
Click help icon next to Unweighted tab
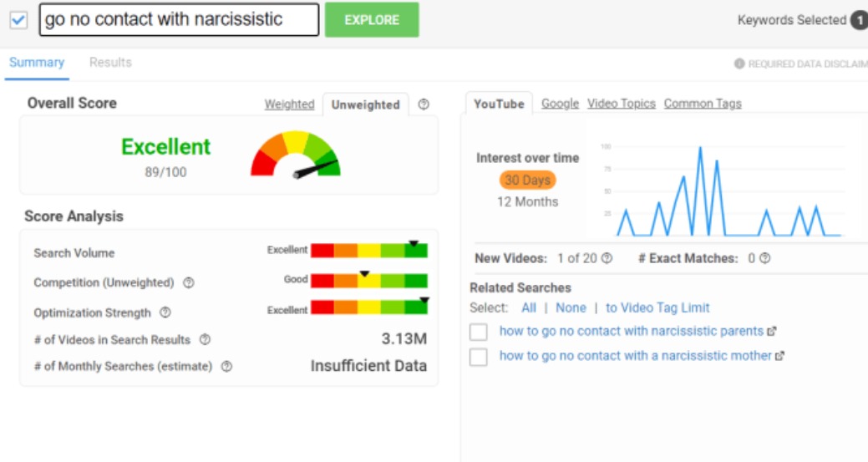424,104
